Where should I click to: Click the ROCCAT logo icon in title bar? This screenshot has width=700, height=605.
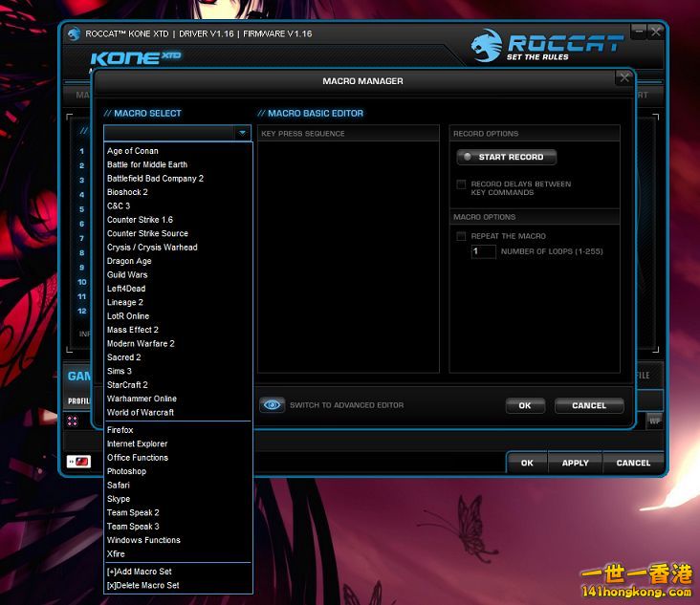click(74, 33)
